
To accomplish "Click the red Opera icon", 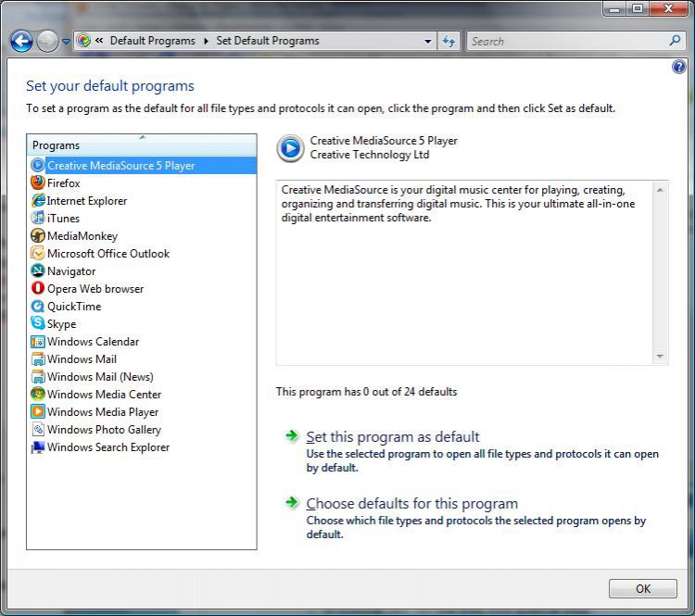I will (x=38, y=288).
